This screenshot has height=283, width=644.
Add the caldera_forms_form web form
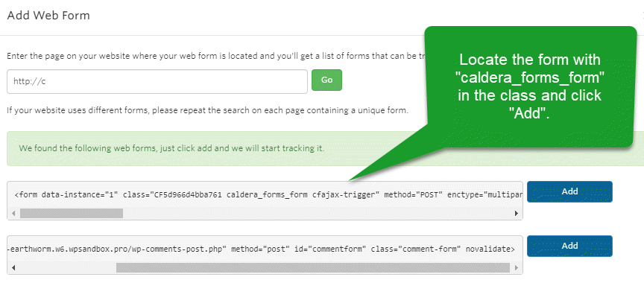pyautogui.click(x=569, y=191)
